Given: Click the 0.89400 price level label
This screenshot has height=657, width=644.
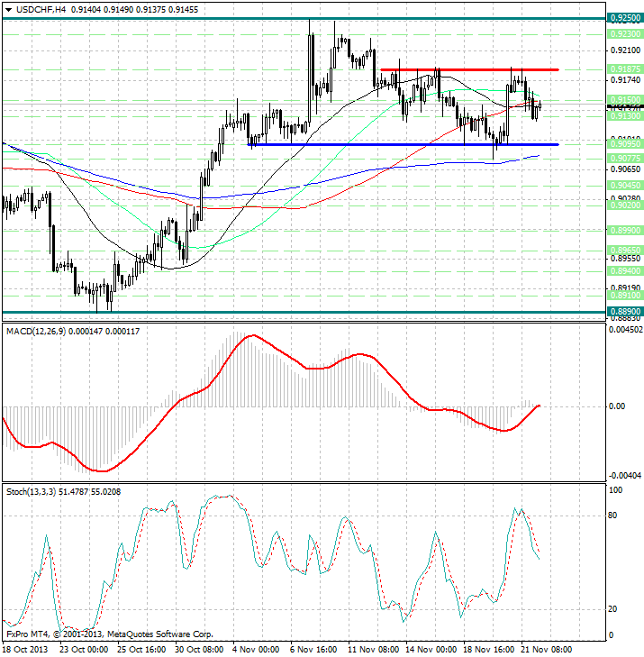Looking at the screenshot, I should [x=625, y=271].
